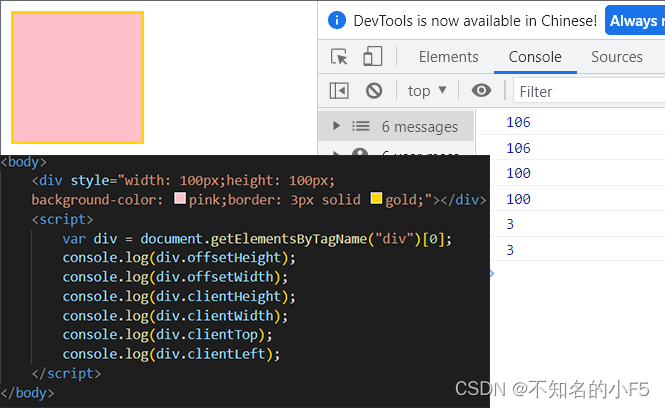Screen dimensions: 665x408
Task: Click the div.offsetWidth log line
Action: (x=175, y=277)
